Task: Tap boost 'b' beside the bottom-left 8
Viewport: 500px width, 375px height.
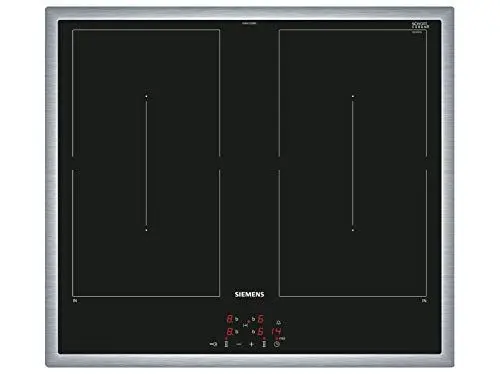Action: coord(237,332)
